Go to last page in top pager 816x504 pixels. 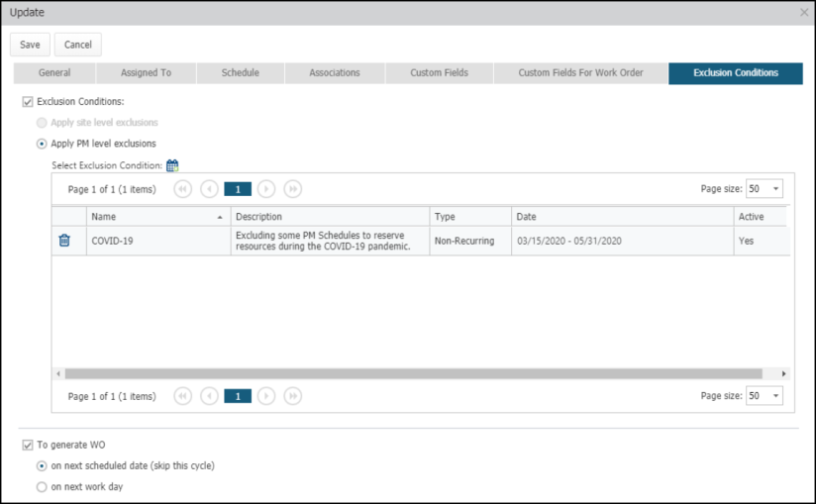click(293, 189)
